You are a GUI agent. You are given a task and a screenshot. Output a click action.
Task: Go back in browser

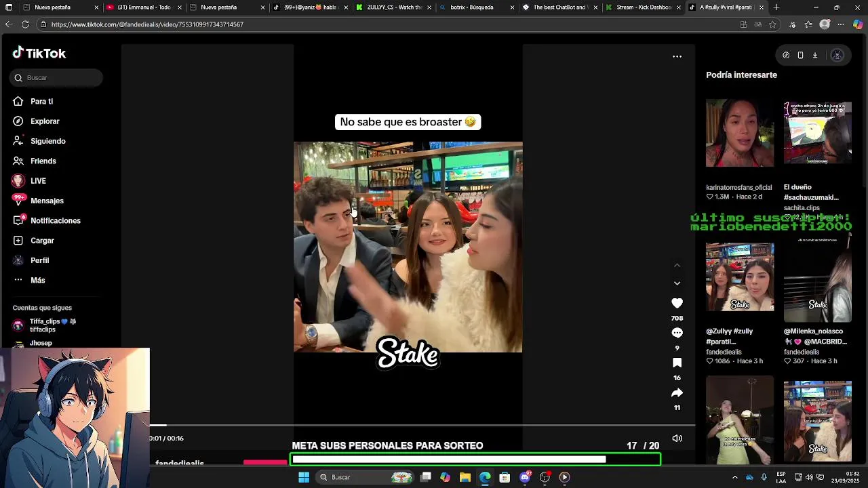(9, 24)
